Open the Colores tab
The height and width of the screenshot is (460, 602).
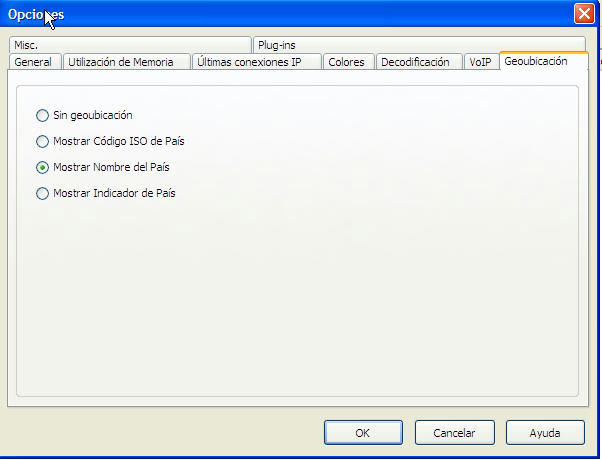pyautogui.click(x=349, y=62)
